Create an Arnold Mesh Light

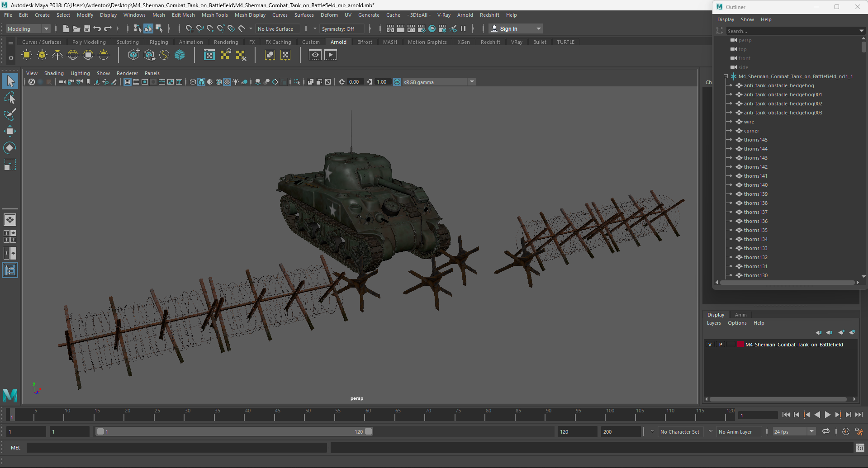42,55
